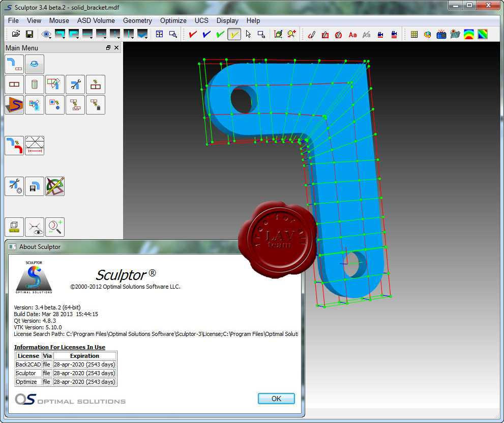
Task: Open the Help menu
Action: click(x=253, y=20)
